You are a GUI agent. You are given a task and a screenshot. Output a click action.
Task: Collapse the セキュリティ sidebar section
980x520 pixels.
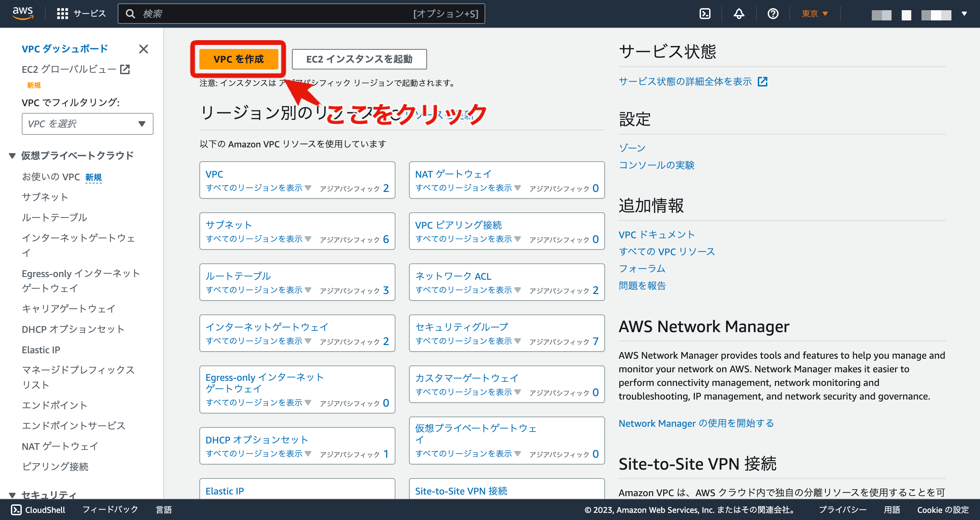12,495
